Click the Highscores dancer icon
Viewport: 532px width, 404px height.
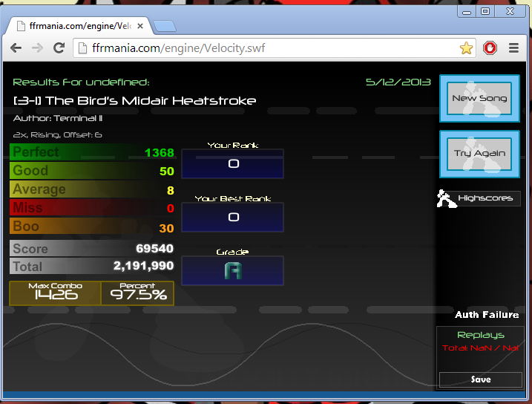coord(446,198)
